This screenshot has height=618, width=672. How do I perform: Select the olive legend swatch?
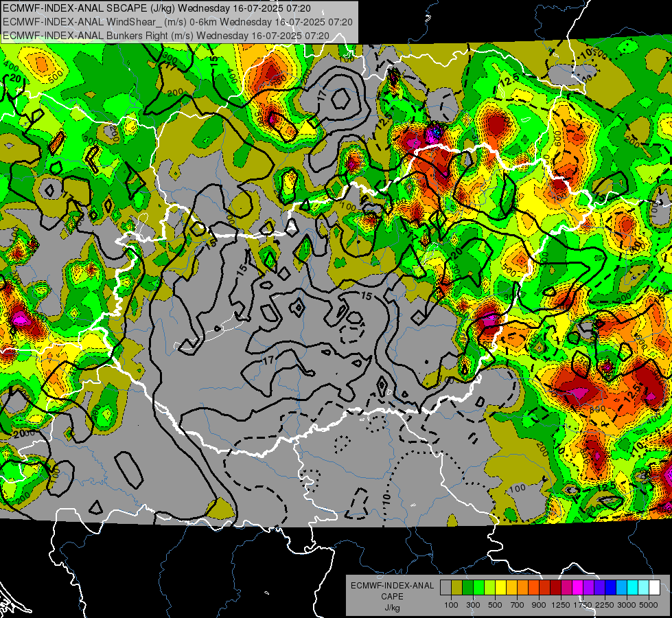[457, 588]
